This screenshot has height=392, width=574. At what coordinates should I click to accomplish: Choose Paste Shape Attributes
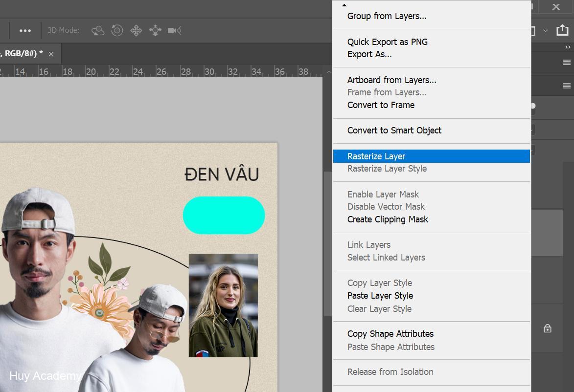coord(431,347)
